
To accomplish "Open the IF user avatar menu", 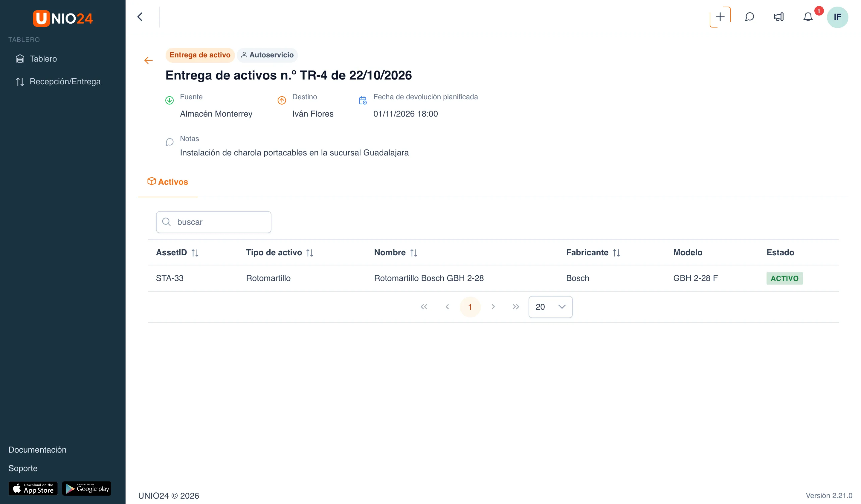I will [837, 17].
